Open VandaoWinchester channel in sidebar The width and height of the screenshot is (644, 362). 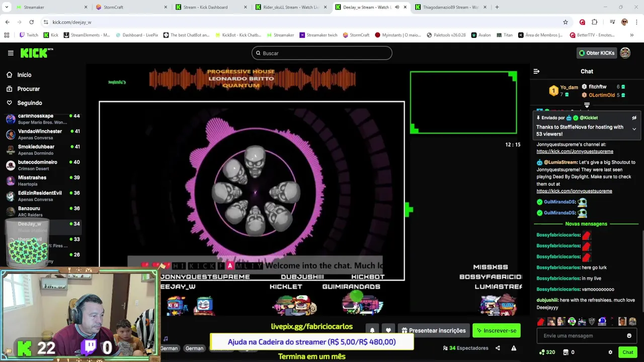pyautogui.click(x=43, y=134)
